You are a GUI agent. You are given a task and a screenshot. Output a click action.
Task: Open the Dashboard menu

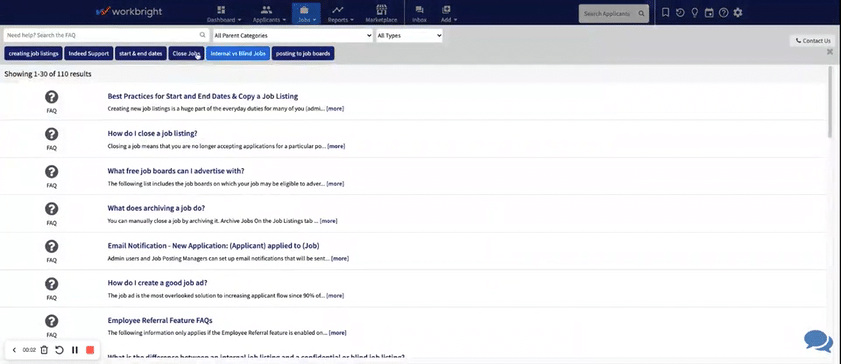[x=224, y=13]
